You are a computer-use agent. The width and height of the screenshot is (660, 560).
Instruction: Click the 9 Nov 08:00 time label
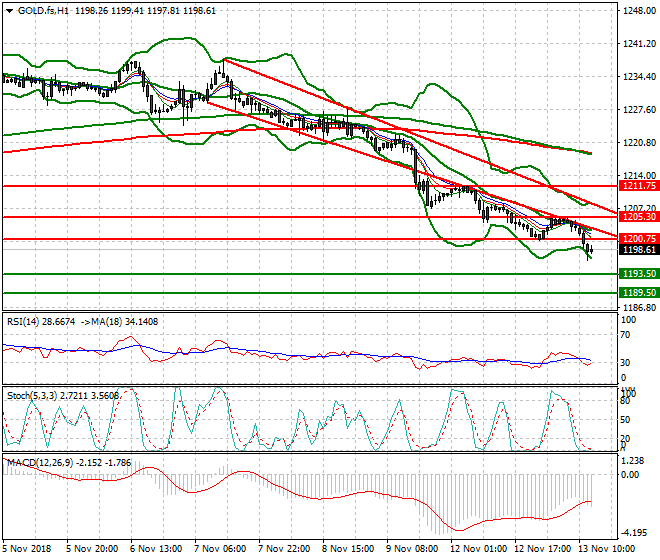(411, 549)
